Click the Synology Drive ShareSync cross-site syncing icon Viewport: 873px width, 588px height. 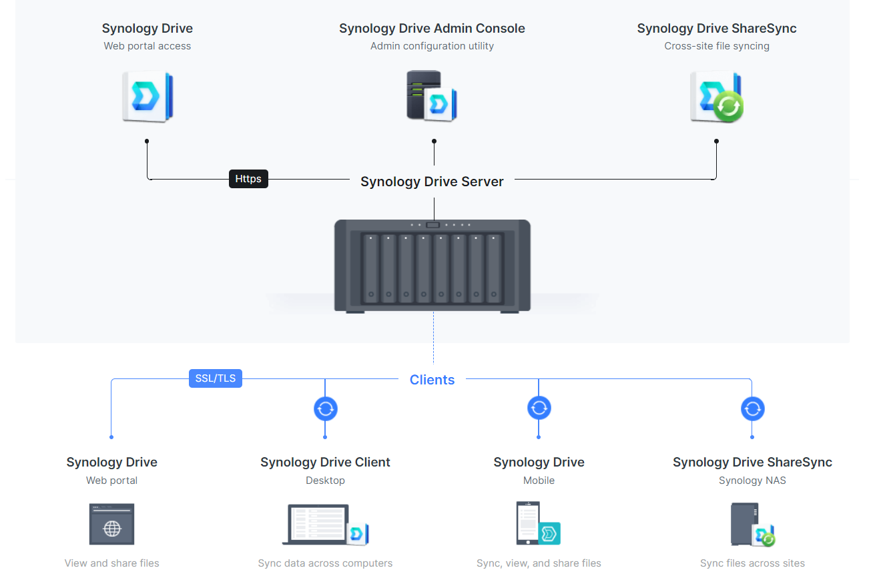pyautogui.click(x=717, y=97)
